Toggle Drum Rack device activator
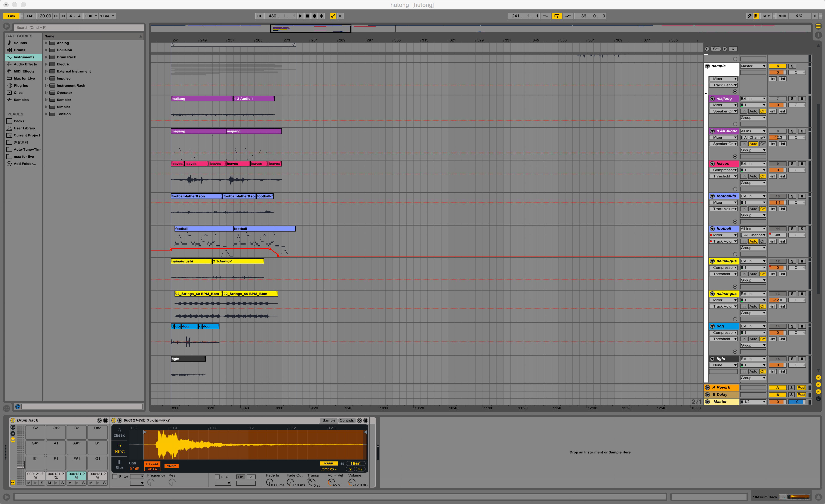 click(x=13, y=420)
